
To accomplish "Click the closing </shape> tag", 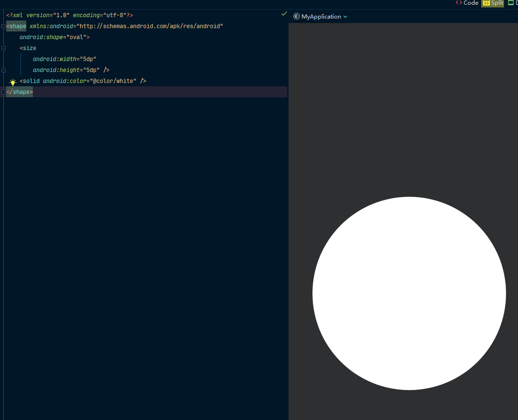I will tap(20, 92).
